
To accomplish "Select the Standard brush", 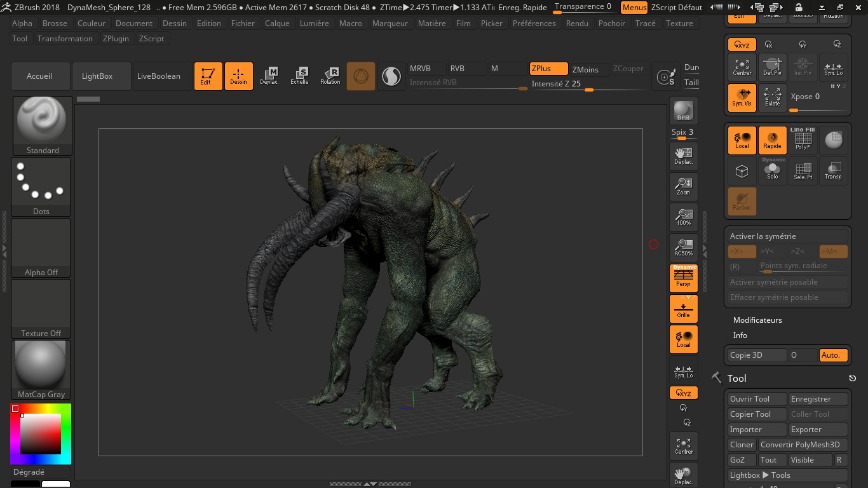I will [x=41, y=121].
